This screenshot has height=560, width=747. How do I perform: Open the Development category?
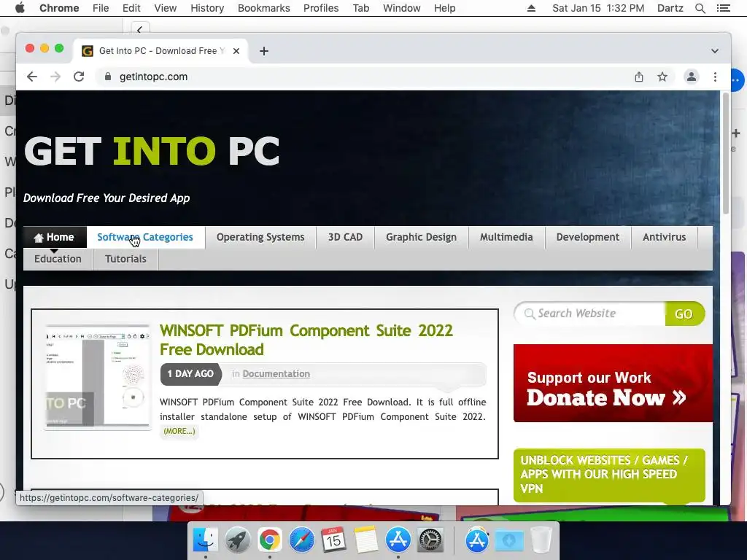[x=588, y=237]
